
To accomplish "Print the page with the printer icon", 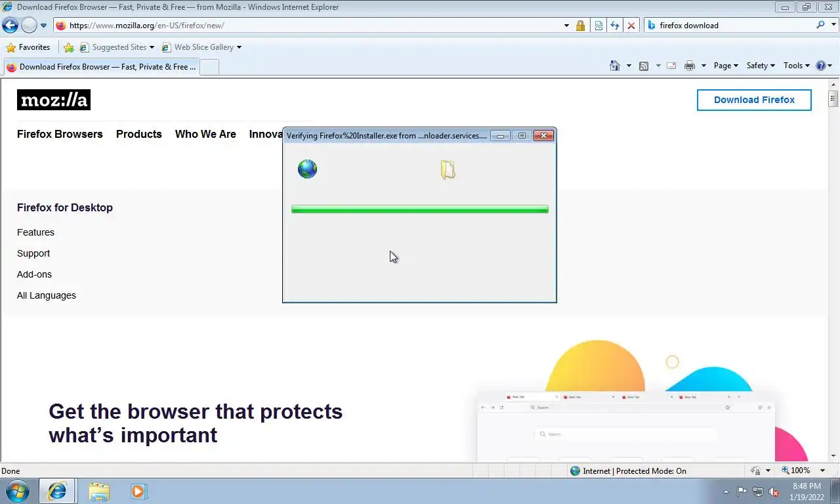I will tap(689, 66).
